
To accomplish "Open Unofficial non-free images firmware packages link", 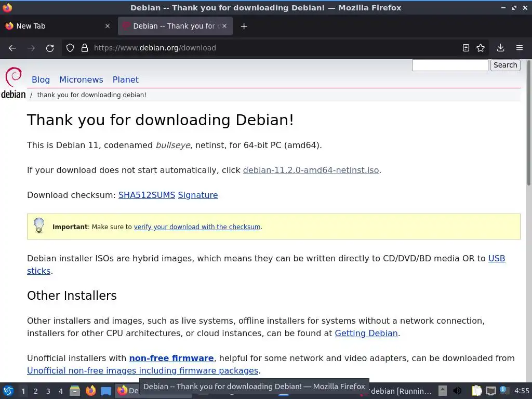I will click(x=142, y=371).
